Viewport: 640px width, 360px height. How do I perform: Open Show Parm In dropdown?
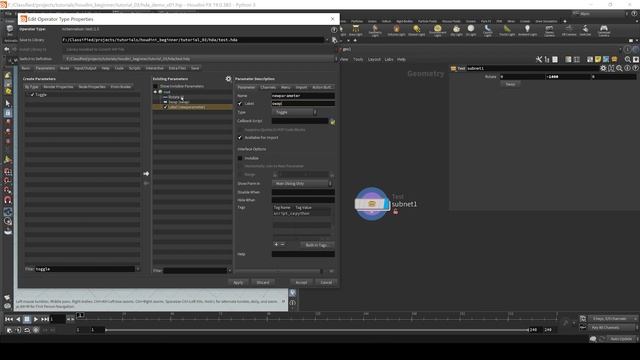tap(302, 184)
